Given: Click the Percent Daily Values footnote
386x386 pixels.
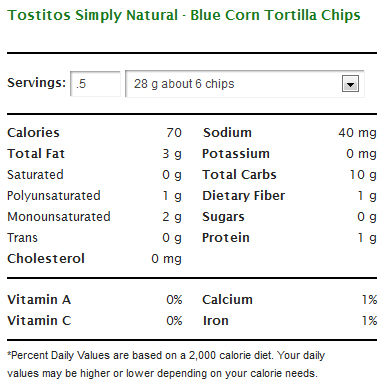Looking at the screenshot, I should pos(166,364).
